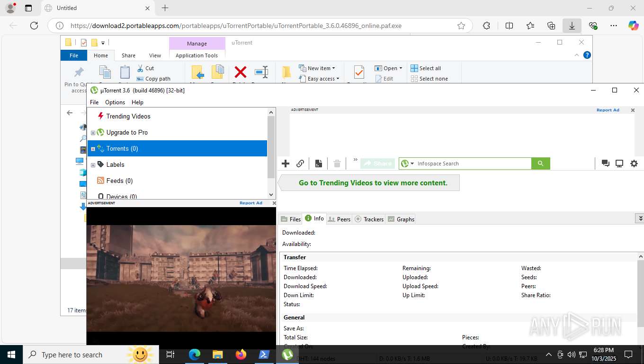Viewport: 644px width, 364px height.
Task: Click the Create New Torrent file icon
Action: pyautogui.click(x=319, y=164)
